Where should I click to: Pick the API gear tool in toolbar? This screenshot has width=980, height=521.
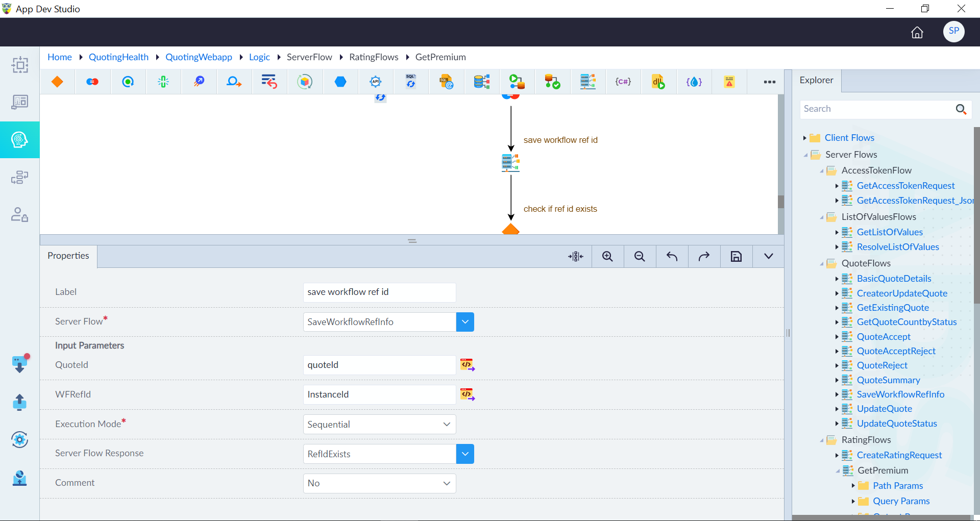pyautogui.click(x=376, y=82)
